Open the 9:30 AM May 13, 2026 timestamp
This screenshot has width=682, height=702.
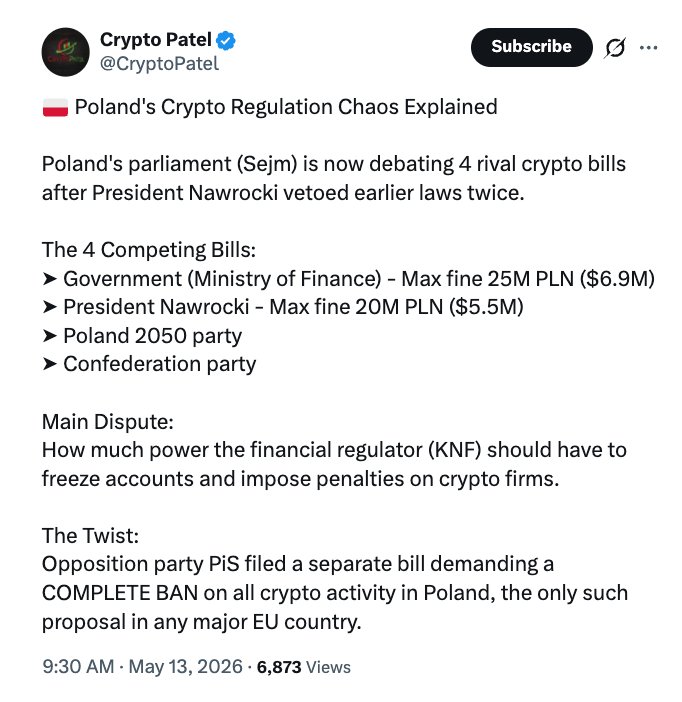[x=142, y=667]
